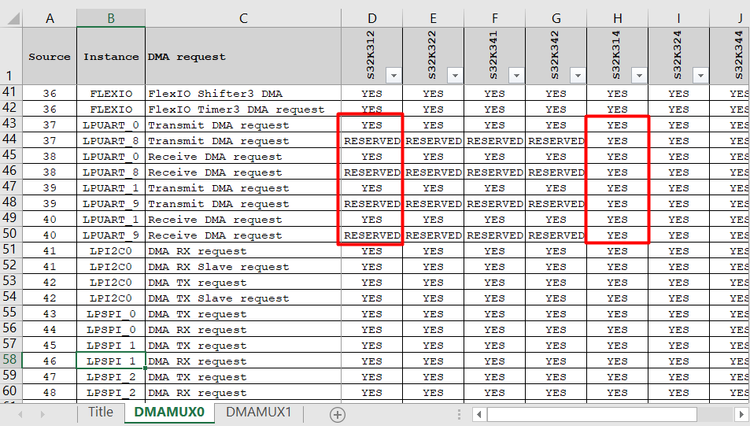This screenshot has height=426, width=750.
Task: Click the tab bar split handle dots
Action: coord(459,414)
